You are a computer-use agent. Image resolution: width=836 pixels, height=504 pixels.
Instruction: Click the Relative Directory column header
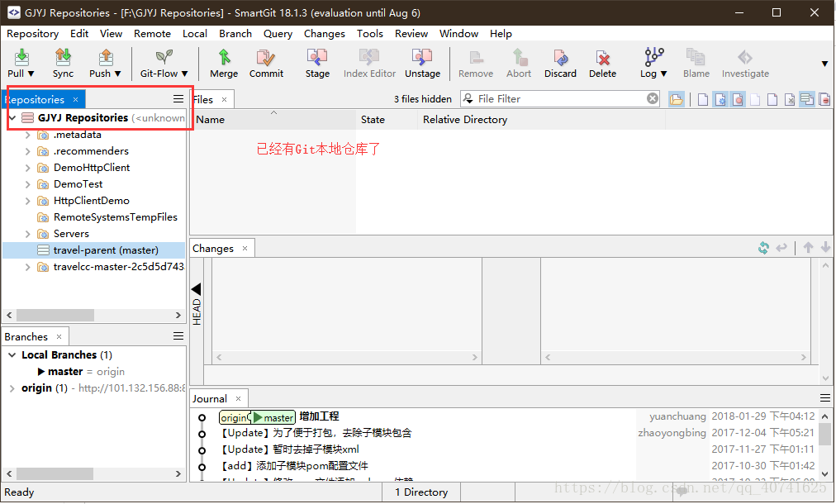[541, 120]
